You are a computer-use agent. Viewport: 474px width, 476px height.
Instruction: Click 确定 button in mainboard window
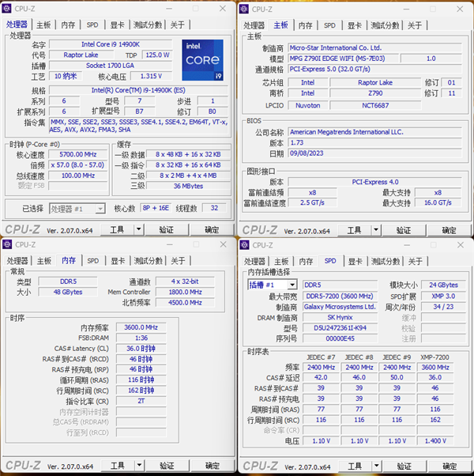pyautogui.click(x=450, y=230)
